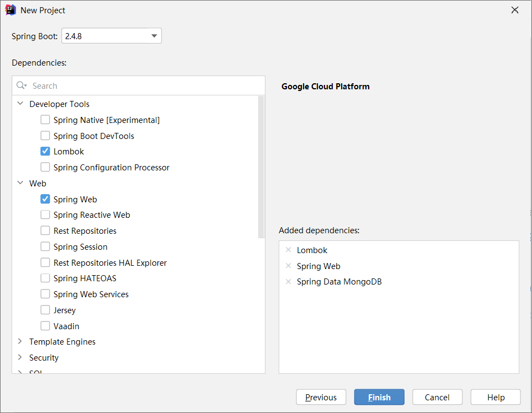Select the Security category label

[44, 358]
